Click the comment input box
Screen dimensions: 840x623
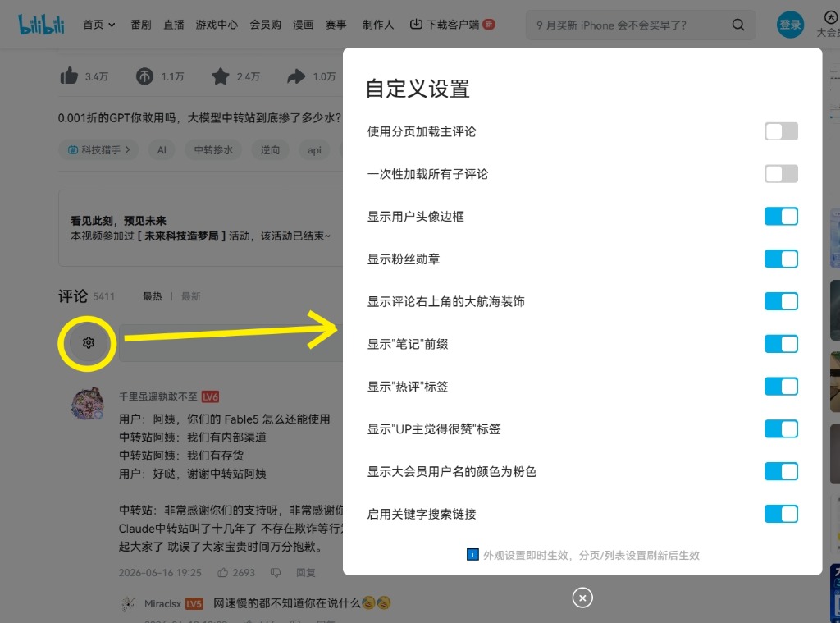pos(231,342)
